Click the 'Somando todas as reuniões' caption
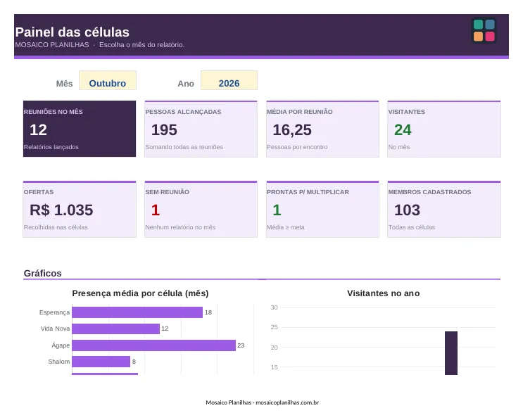523x420 pixels. pos(184,147)
